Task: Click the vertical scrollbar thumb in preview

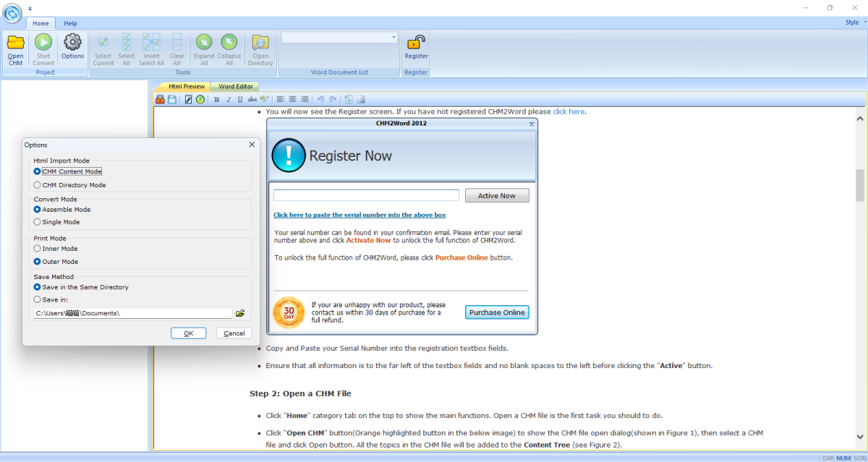Action: 860,185
